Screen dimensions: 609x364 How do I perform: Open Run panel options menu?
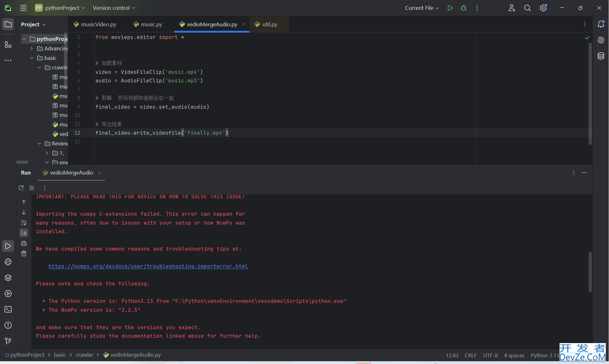click(574, 173)
